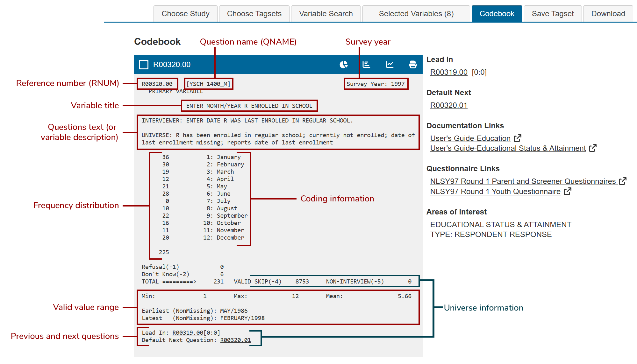Click external icon beside Youth Questionnaire link

pos(568,191)
